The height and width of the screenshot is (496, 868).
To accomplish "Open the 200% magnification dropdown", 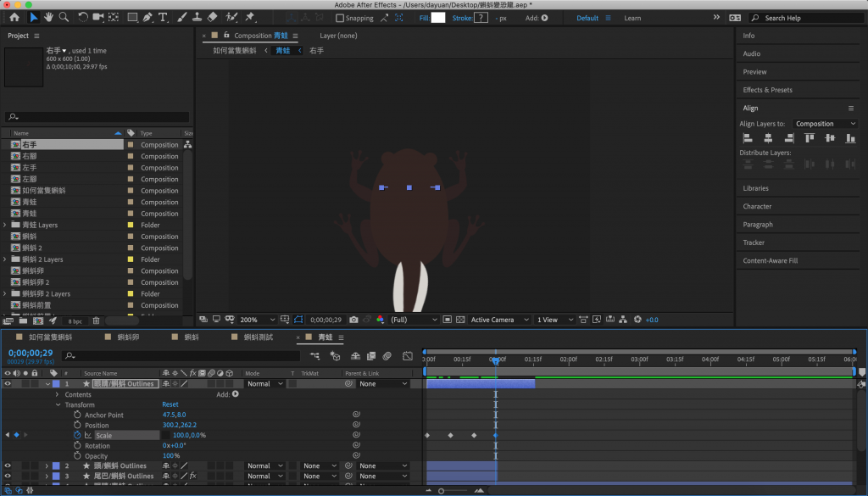I will [258, 320].
